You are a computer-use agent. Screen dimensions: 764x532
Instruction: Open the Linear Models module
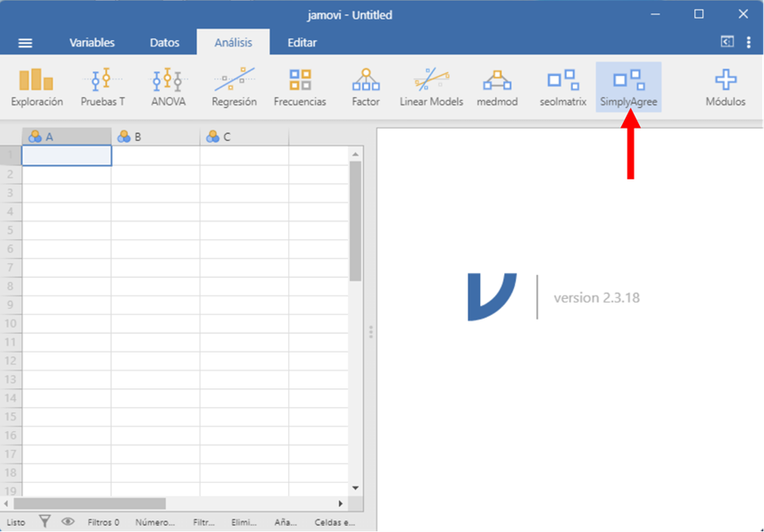[x=431, y=87]
